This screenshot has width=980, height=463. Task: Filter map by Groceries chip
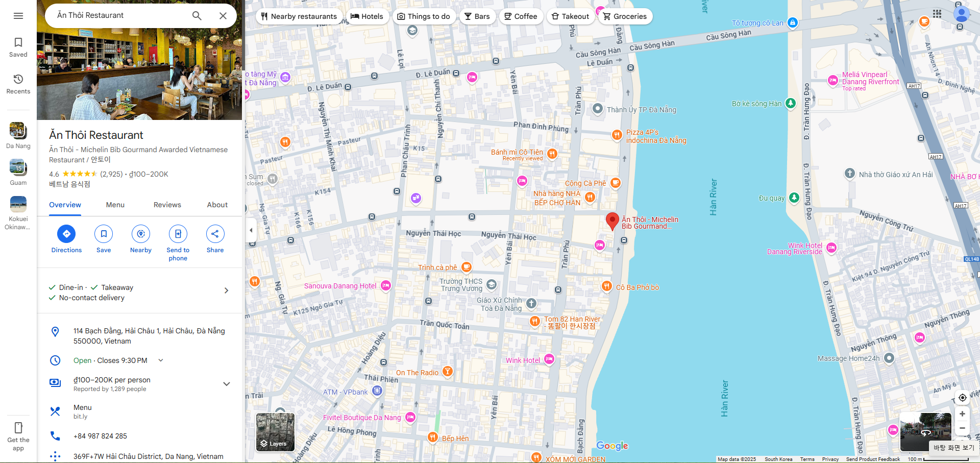click(x=625, y=16)
